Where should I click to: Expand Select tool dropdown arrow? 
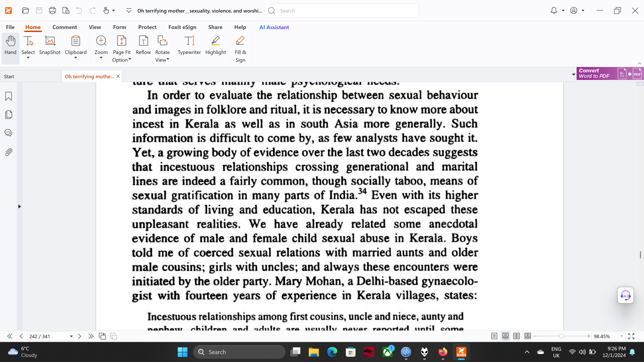point(28,58)
